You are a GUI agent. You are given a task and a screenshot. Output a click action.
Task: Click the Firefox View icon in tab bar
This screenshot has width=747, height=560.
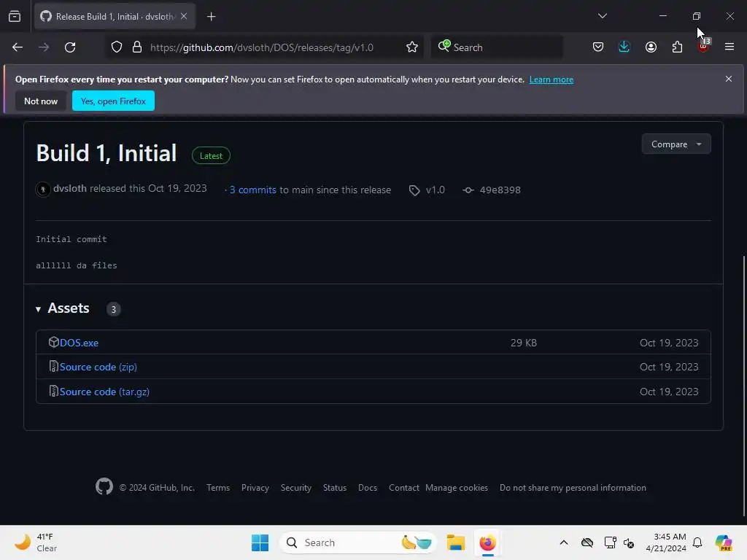click(15, 17)
